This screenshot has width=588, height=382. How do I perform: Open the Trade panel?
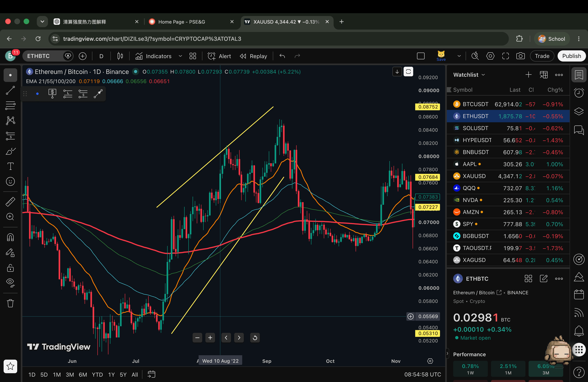tap(542, 56)
